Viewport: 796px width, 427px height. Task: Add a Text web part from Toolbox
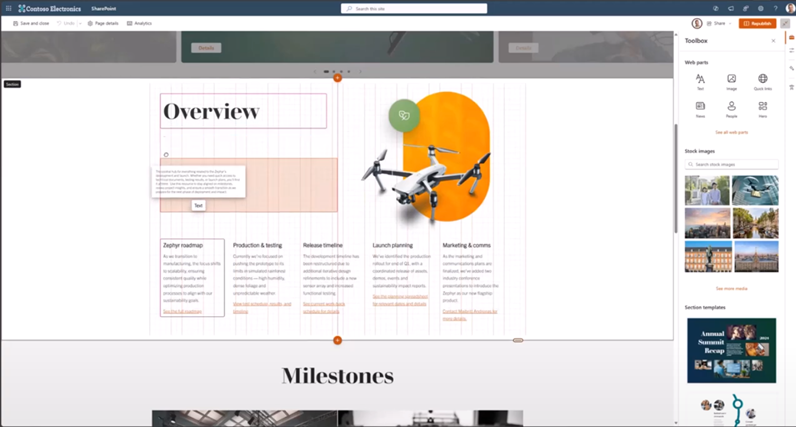[700, 81]
